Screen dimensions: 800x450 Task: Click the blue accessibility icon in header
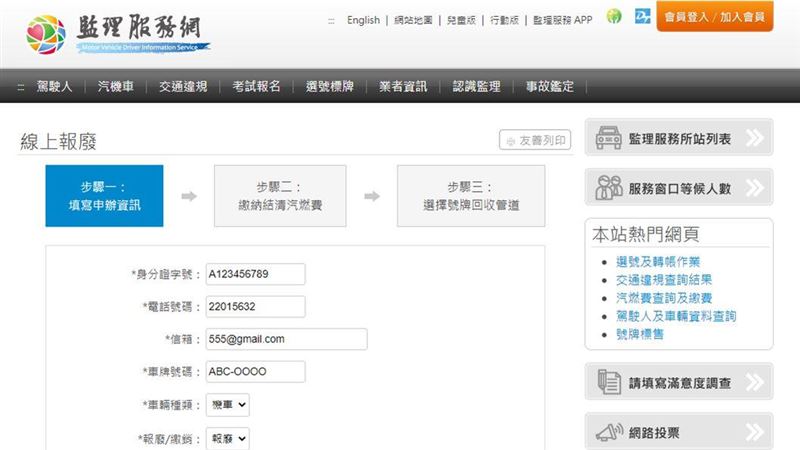[642, 16]
